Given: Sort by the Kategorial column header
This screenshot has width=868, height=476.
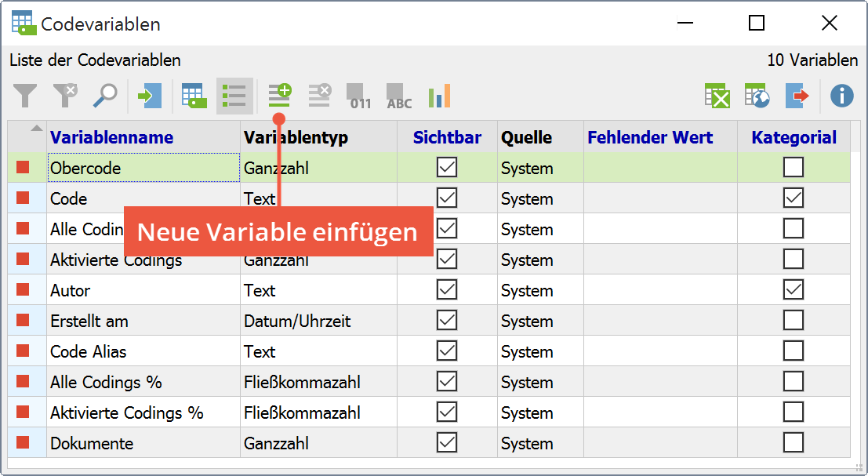Looking at the screenshot, I should (x=794, y=136).
